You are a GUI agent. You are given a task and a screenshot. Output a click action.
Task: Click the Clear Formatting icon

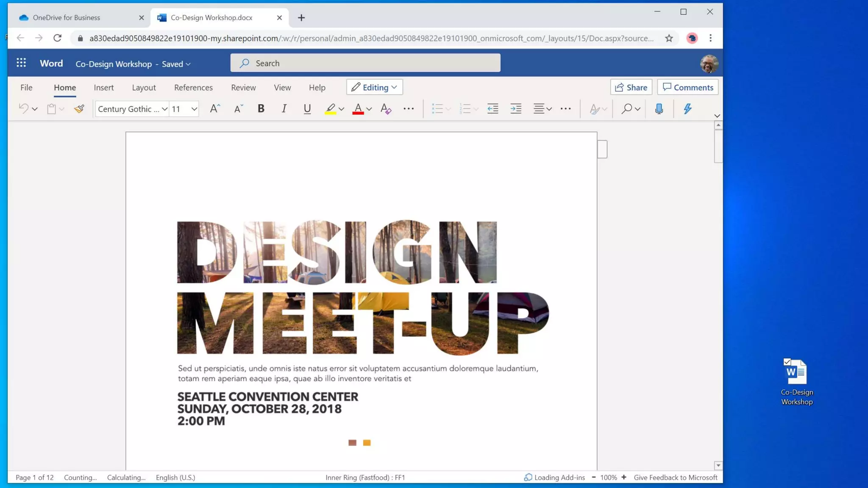[386, 109]
